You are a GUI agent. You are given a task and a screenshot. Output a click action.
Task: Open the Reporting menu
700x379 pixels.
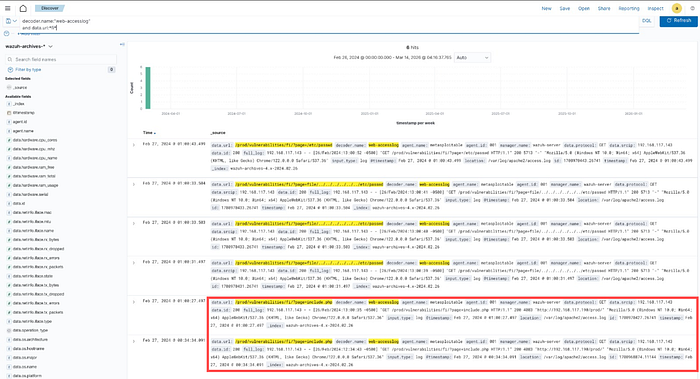pyautogui.click(x=629, y=8)
